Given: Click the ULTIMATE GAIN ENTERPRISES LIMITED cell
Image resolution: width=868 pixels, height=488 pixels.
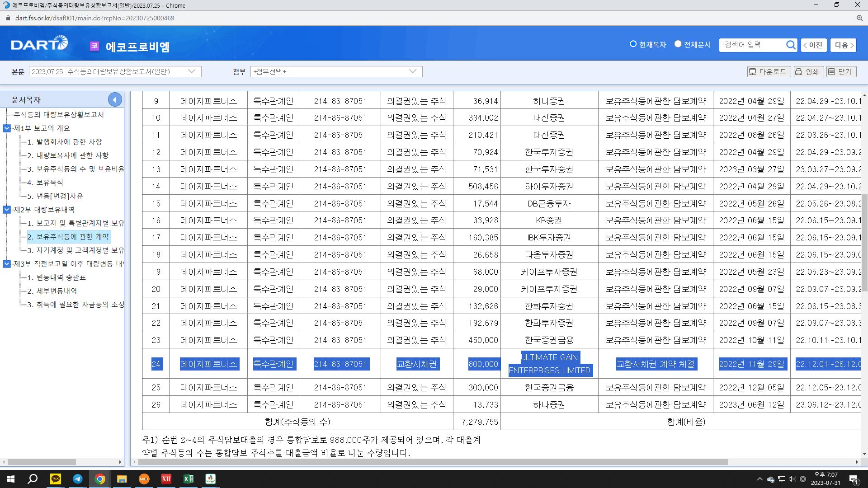Looking at the screenshot, I should coord(549,364).
